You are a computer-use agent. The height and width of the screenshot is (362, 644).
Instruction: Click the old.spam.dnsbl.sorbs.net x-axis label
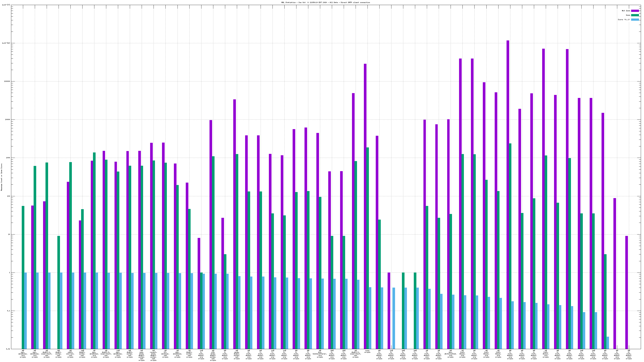click(213, 355)
